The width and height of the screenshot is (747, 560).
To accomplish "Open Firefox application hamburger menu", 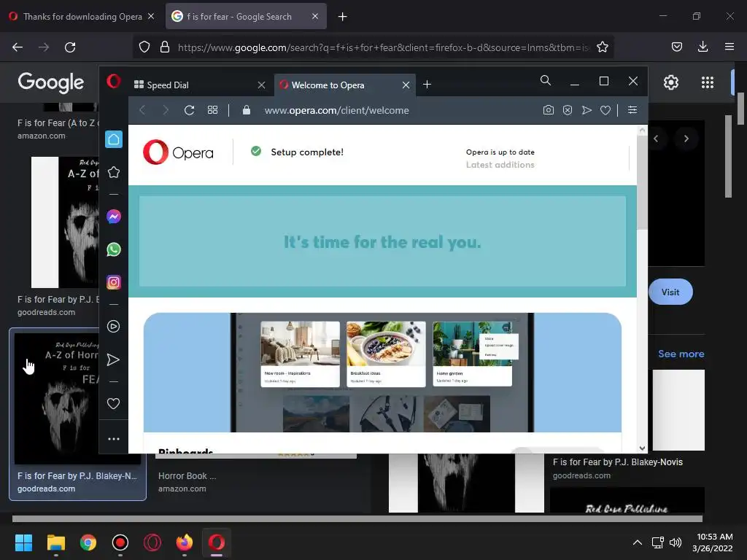I will coord(729,47).
